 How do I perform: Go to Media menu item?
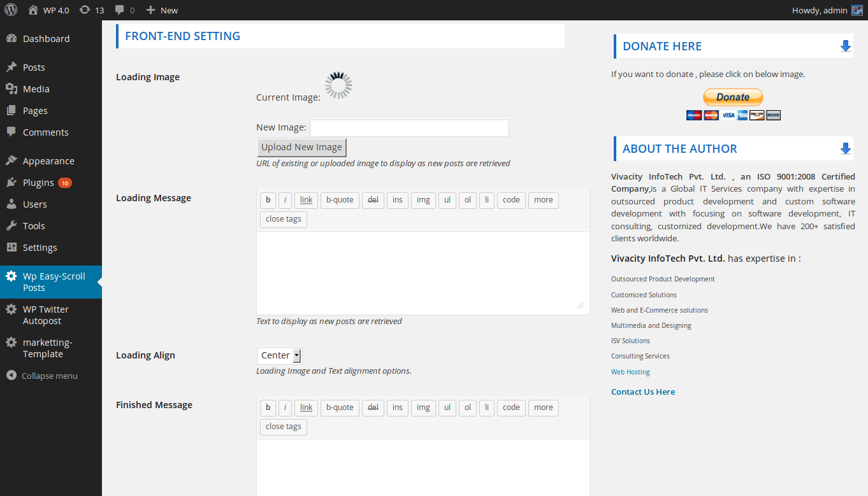tap(51, 89)
